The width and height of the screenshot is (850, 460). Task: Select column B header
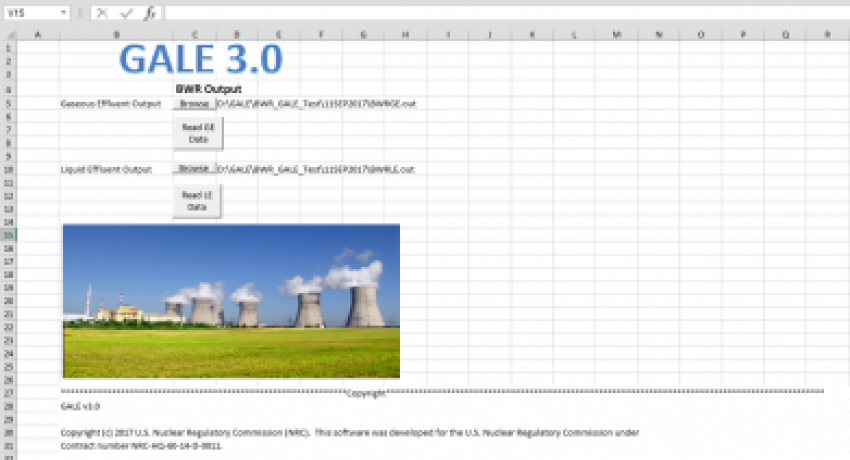pos(117,35)
